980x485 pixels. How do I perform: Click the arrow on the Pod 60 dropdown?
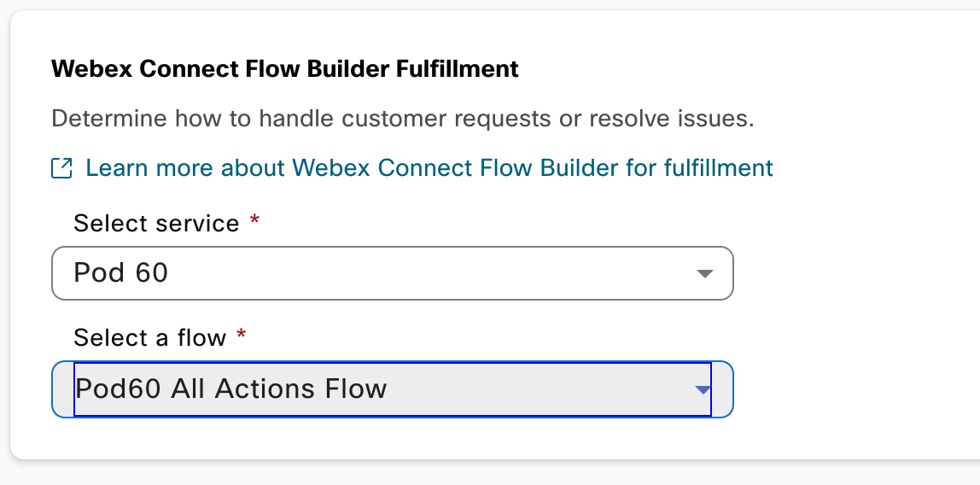click(704, 274)
